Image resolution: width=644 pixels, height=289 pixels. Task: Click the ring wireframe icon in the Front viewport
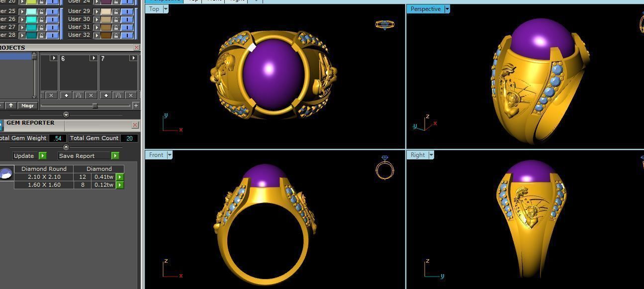point(385,167)
